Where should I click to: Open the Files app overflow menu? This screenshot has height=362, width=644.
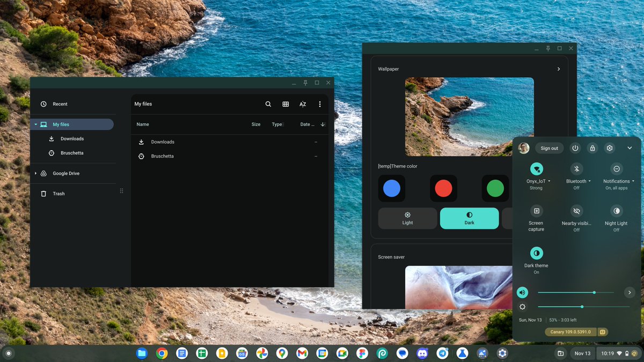(320, 104)
